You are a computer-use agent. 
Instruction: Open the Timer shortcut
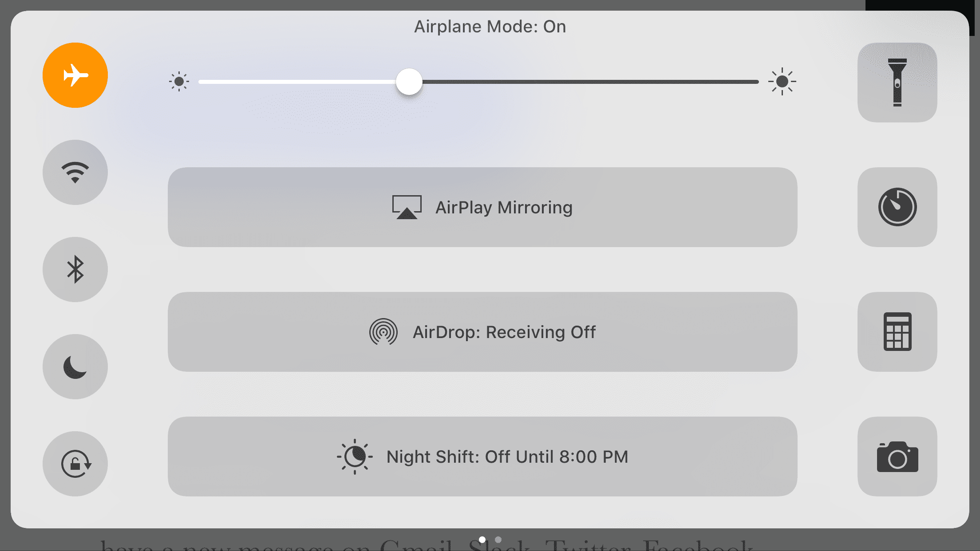tap(897, 207)
